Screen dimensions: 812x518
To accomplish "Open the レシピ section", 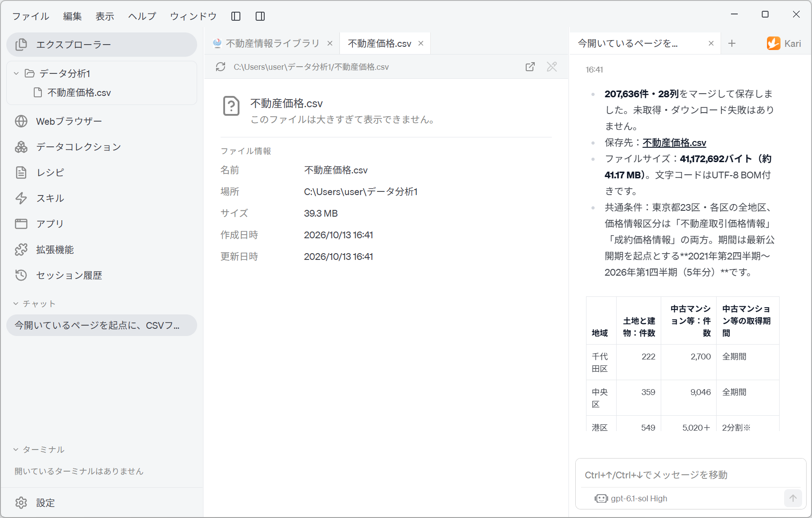I will tap(102, 173).
